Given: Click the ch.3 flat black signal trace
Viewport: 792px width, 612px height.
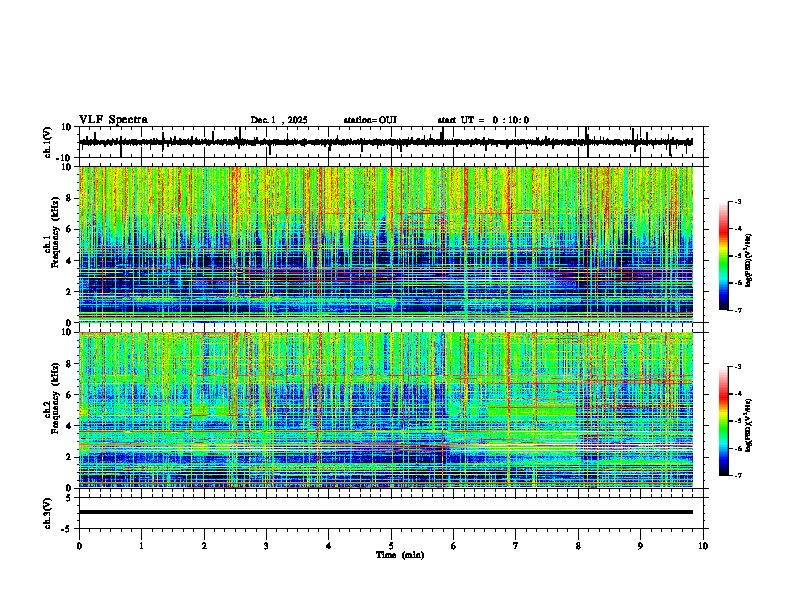Looking at the screenshot, I should coord(385,512).
